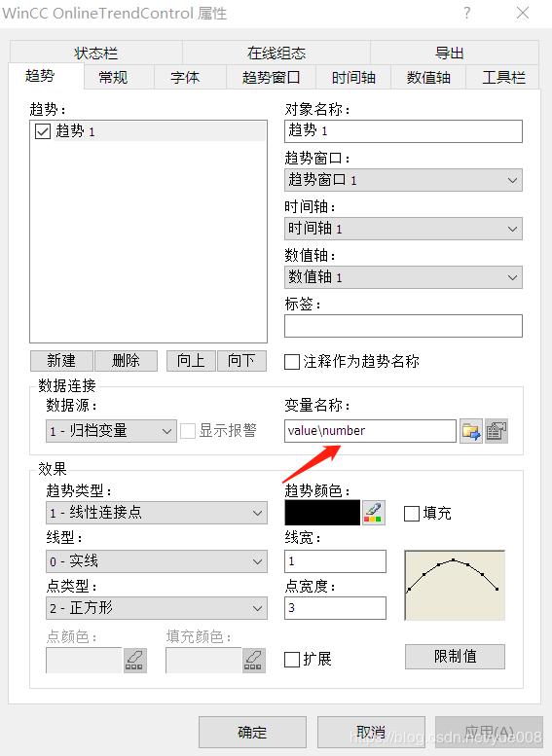Confirm with the 确定 button
The image size is (552, 756).
tap(252, 732)
